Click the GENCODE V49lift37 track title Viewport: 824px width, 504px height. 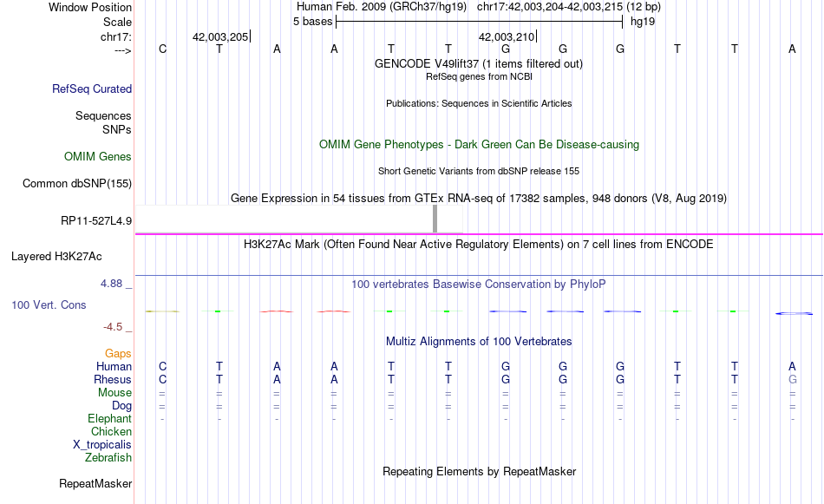pos(478,63)
